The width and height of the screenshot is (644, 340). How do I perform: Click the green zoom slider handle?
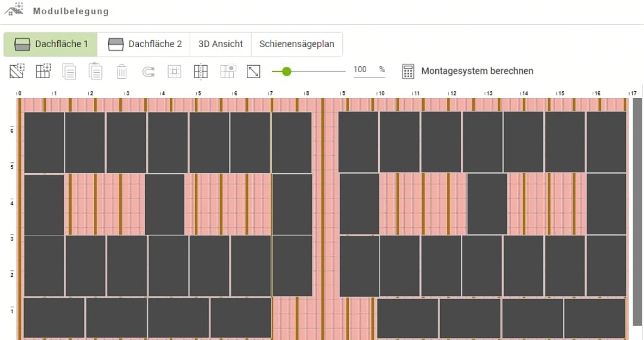coord(286,72)
